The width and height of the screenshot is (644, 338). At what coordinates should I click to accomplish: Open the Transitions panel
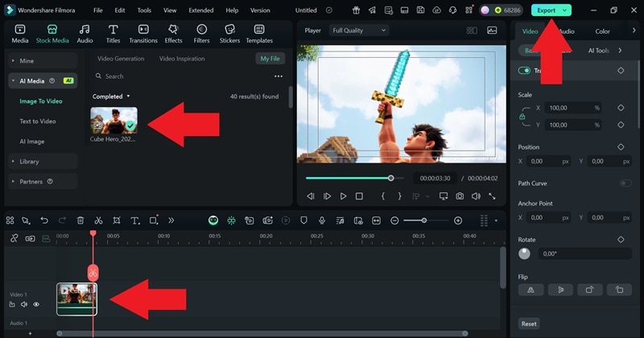pos(143,34)
